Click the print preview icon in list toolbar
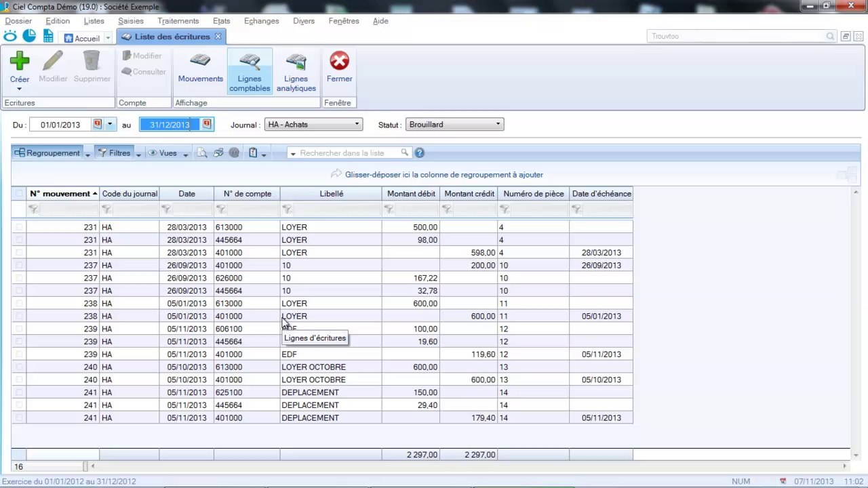Image resolution: width=868 pixels, height=488 pixels. 202,153
